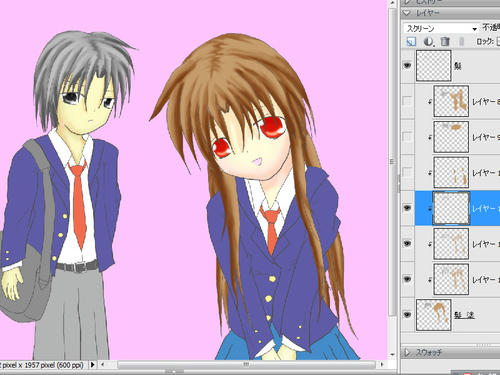
Task: Click the horizontal scrollbar left arrow
Action: 103,365
